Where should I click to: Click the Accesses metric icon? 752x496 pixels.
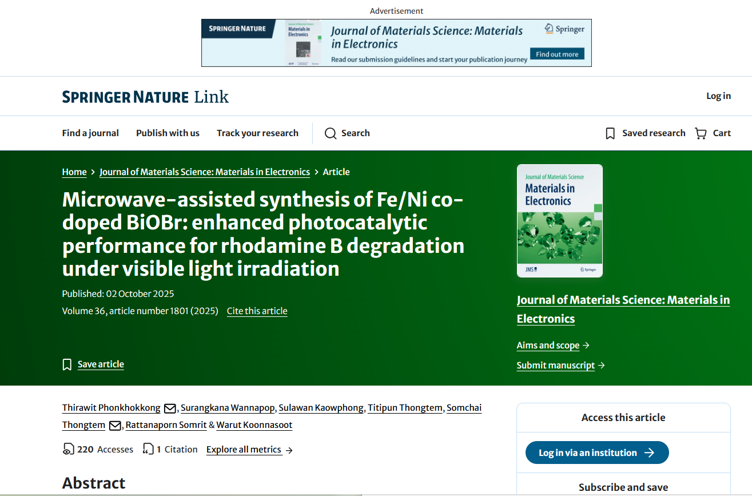(68, 449)
